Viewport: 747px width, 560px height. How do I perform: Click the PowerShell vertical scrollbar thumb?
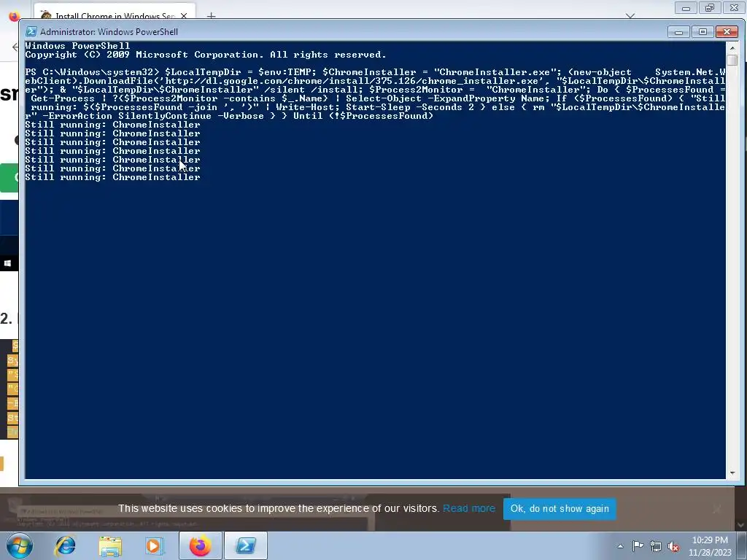point(732,60)
